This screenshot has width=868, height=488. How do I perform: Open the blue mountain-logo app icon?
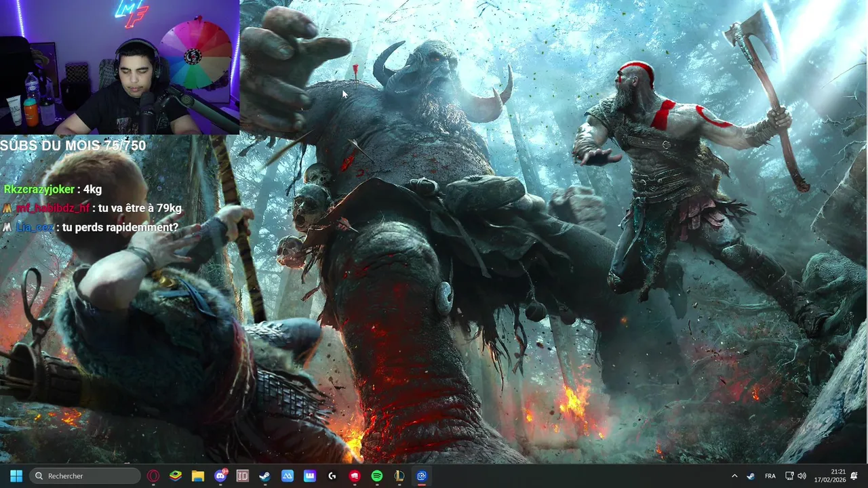[x=288, y=476]
